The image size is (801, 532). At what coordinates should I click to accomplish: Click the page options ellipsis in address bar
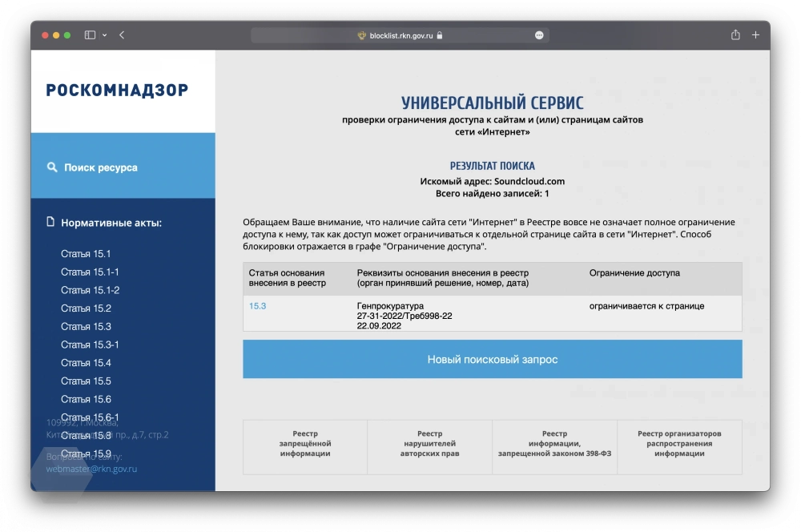coord(539,35)
